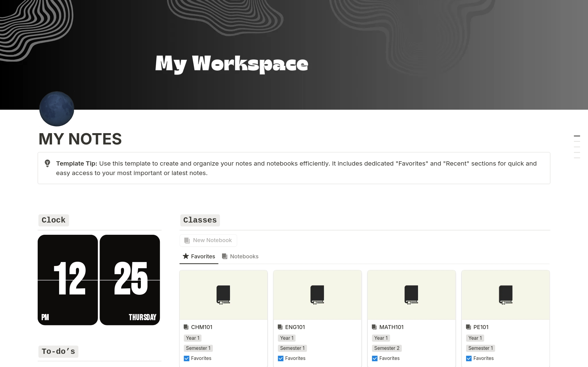Viewport: 588px width, 367px height.
Task: Select the Semester 2 tag on MATH101 card
Action: 386,348
